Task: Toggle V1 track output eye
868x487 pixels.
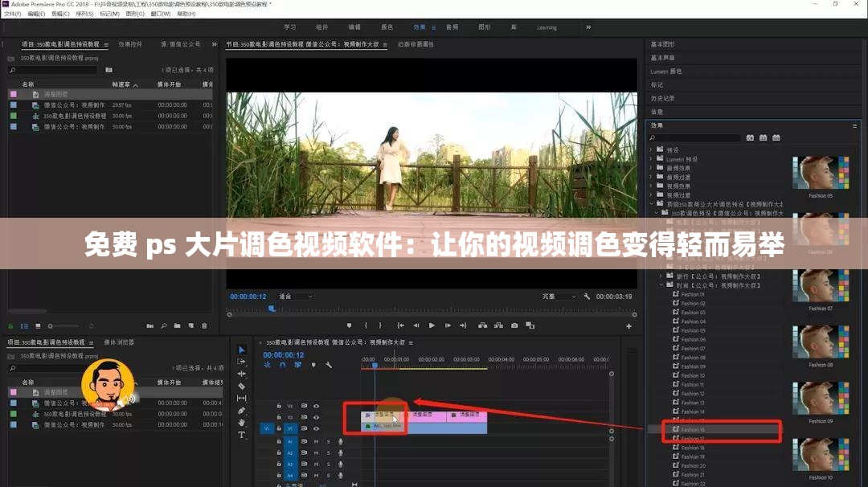Action: [x=316, y=428]
